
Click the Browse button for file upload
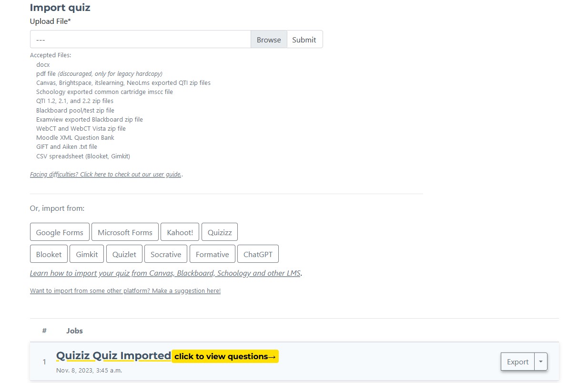(269, 40)
